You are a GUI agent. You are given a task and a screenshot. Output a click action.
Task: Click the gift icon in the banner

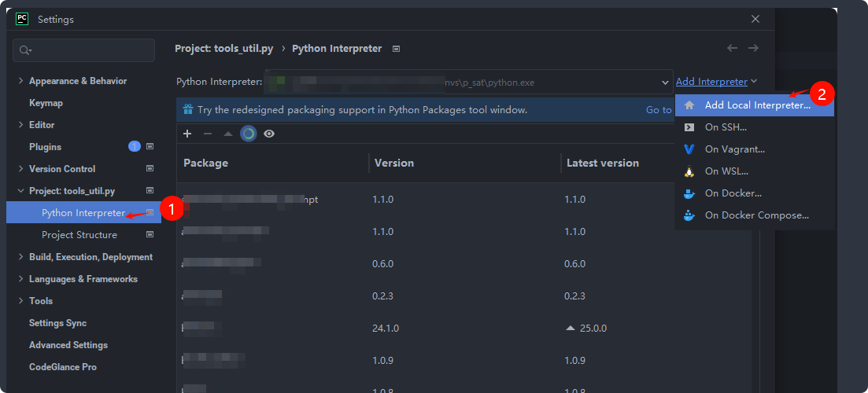coord(187,109)
